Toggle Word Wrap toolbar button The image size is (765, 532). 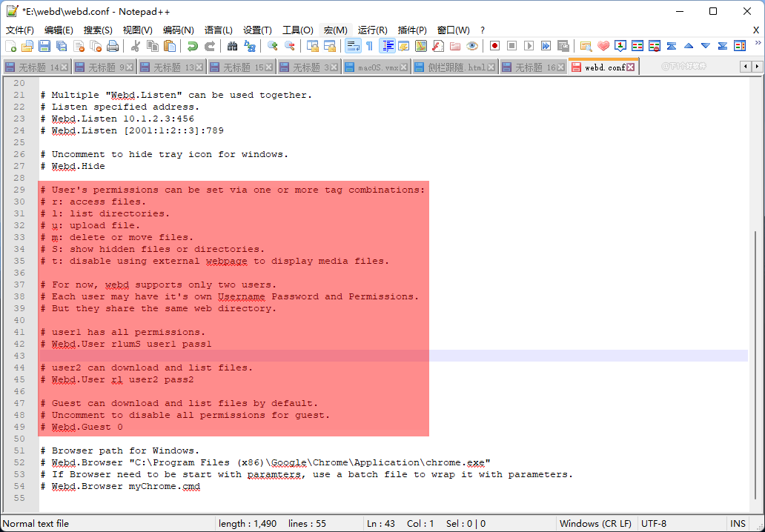(x=353, y=47)
